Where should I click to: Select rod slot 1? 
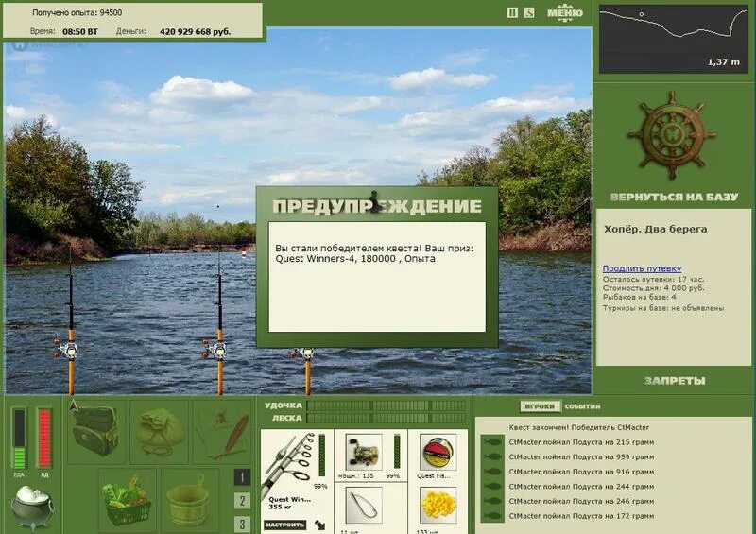pyautogui.click(x=242, y=477)
